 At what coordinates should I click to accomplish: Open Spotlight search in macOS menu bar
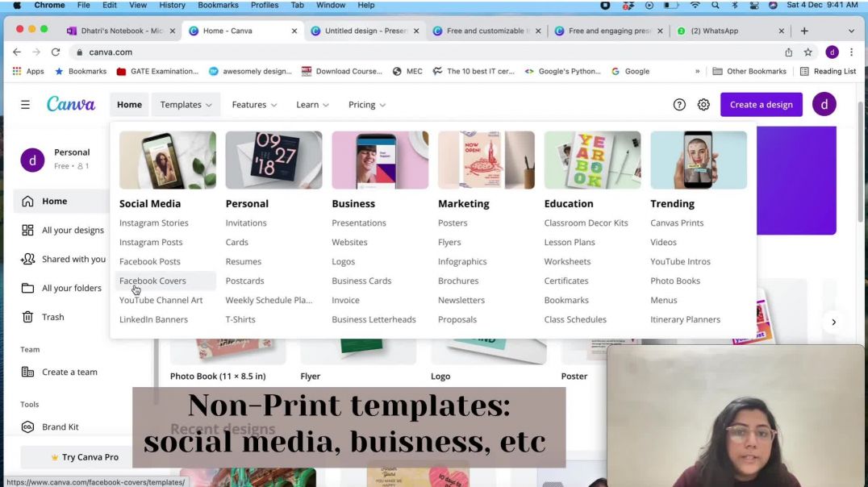716,5
